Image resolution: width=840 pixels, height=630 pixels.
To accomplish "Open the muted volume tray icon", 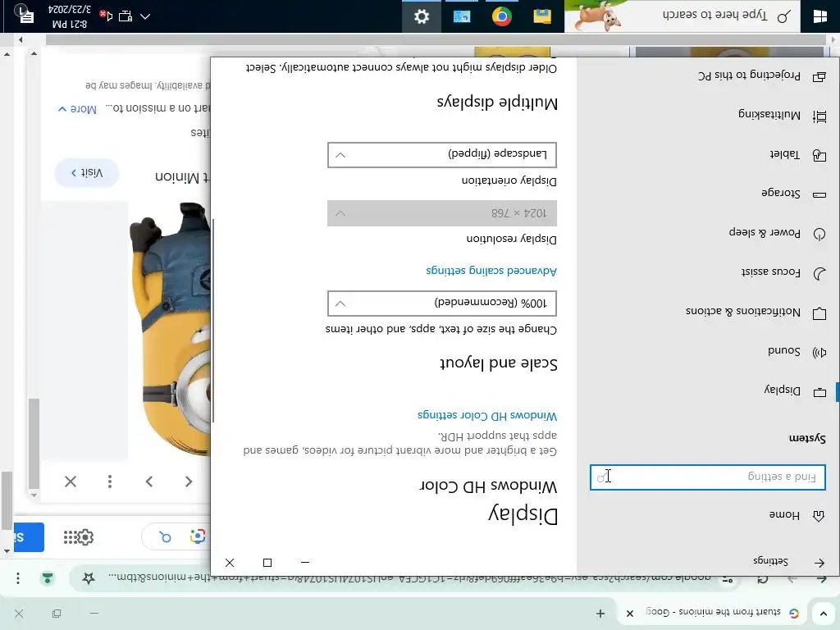I will [x=106, y=16].
